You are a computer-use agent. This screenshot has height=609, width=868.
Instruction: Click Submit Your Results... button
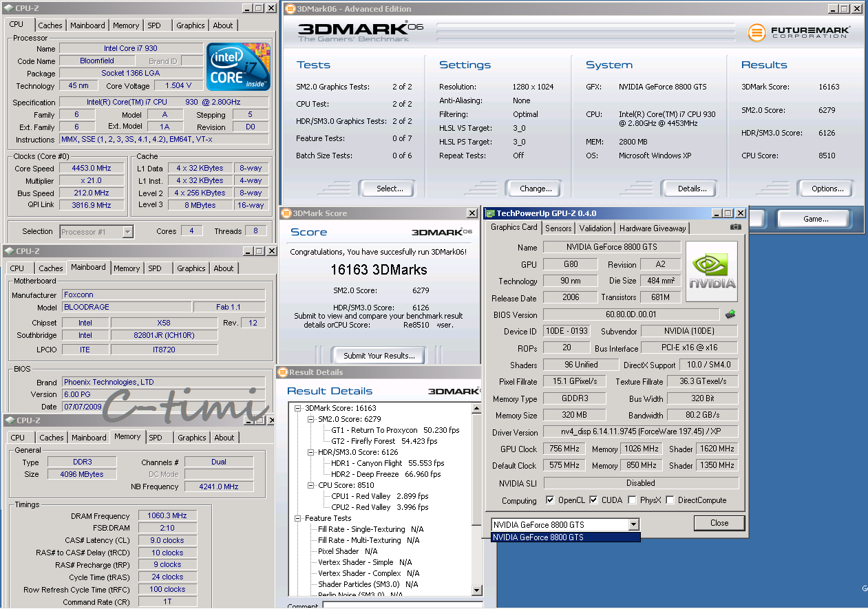379,356
